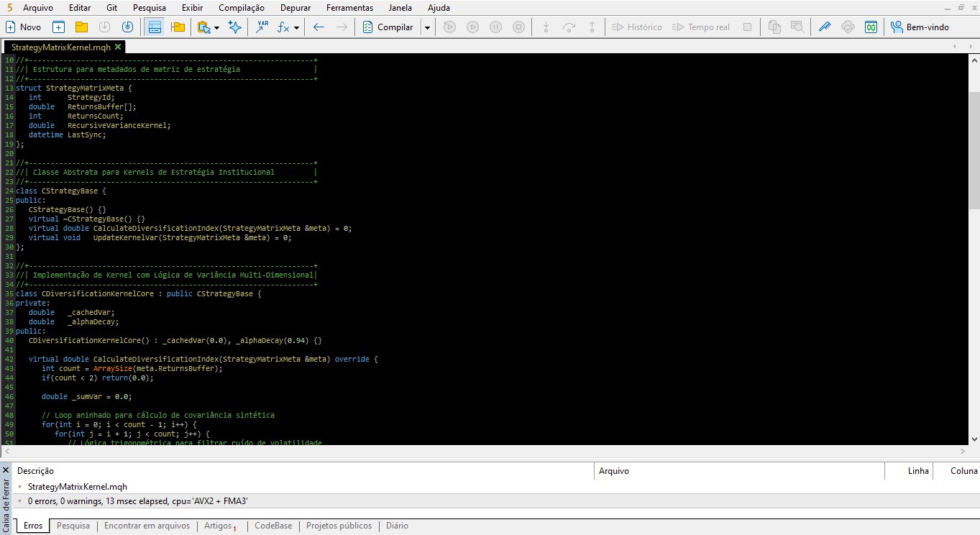The width and height of the screenshot is (980, 535).
Task: Click the Bem-vindo user account icon
Action: 897,27
